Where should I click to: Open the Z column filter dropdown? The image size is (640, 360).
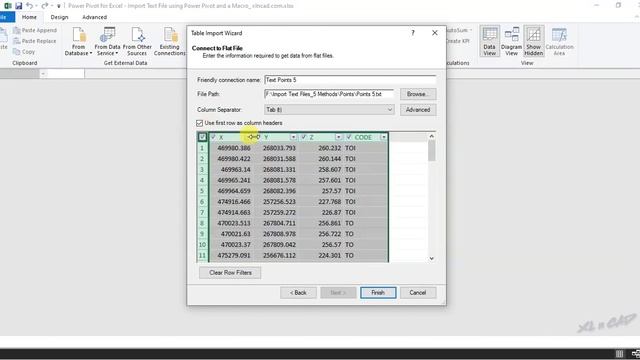[x=338, y=137]
